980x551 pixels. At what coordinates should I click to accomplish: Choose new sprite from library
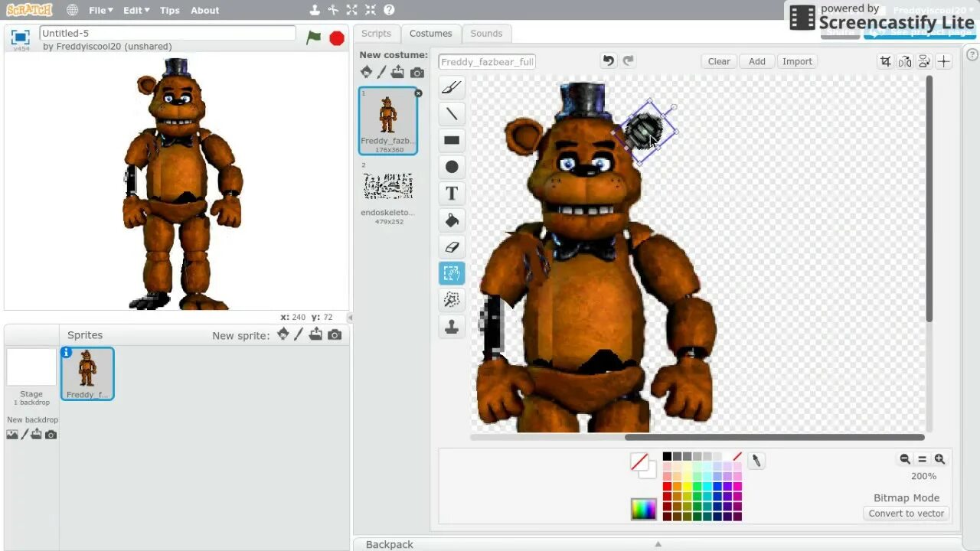(x=283, y=334)
